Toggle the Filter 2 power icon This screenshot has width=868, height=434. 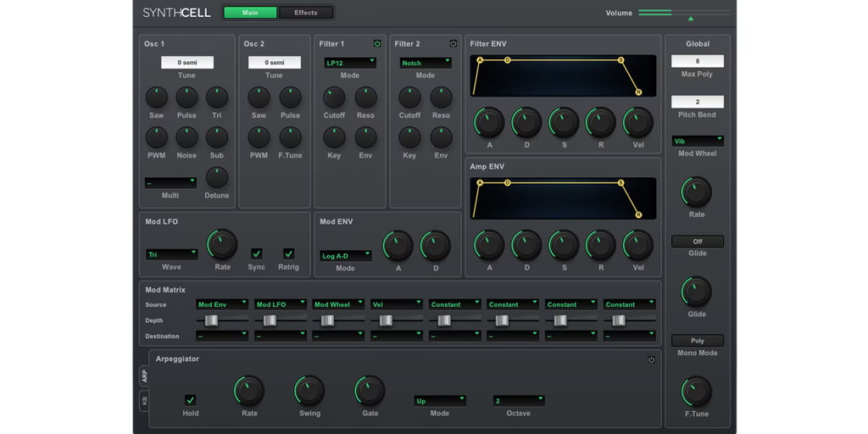453,43
